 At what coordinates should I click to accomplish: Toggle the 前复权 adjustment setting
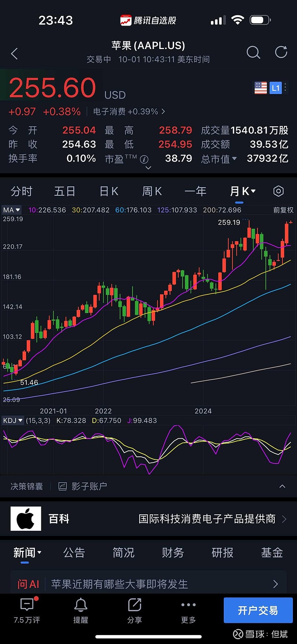point(283,210)
